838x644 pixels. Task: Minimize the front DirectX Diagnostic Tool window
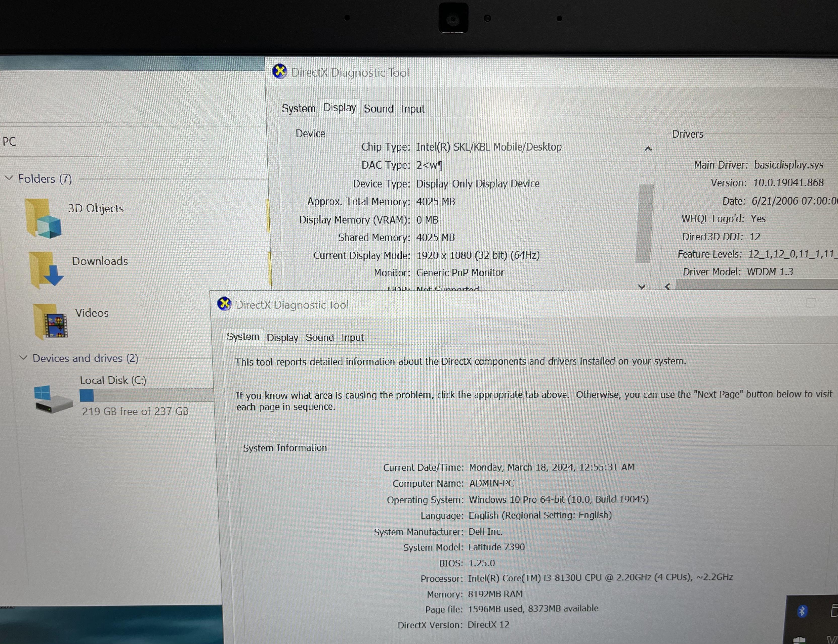pos(769,303)
